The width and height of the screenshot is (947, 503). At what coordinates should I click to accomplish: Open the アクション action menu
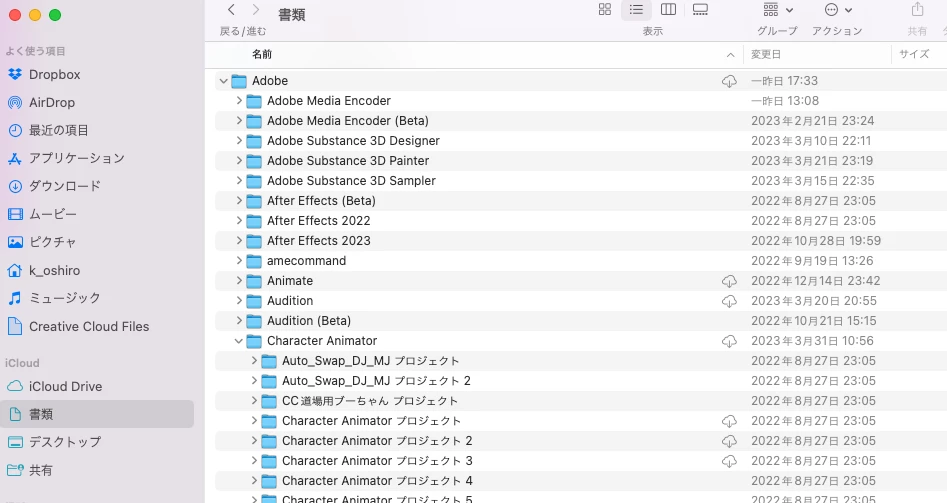838,10
